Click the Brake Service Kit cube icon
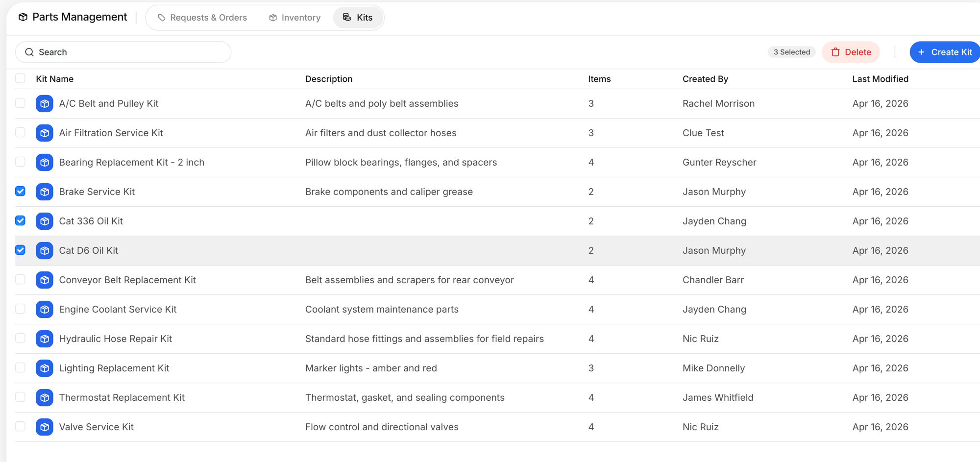Screen dimensions: 980x462 45,192
